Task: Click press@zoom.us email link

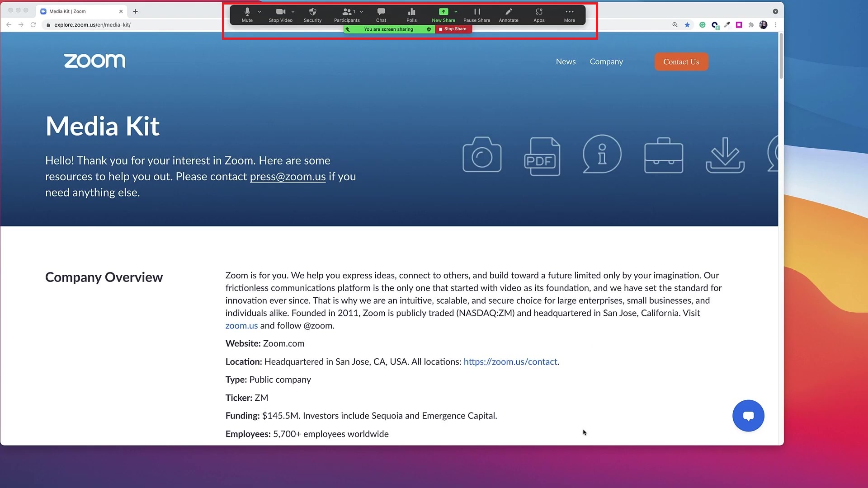Action: tap(288, 176)
